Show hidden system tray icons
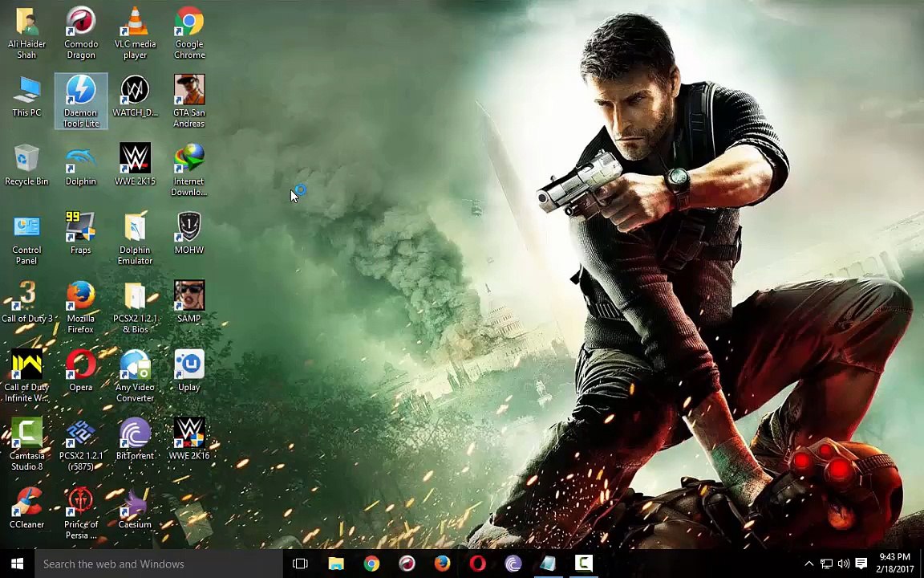 click(809, 564)
